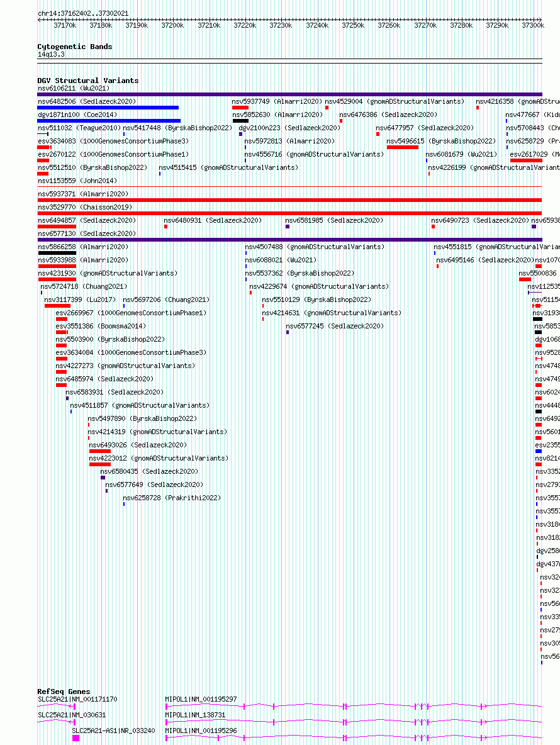Click the 37170k ruler coordinate

click(x=65, y=25)
